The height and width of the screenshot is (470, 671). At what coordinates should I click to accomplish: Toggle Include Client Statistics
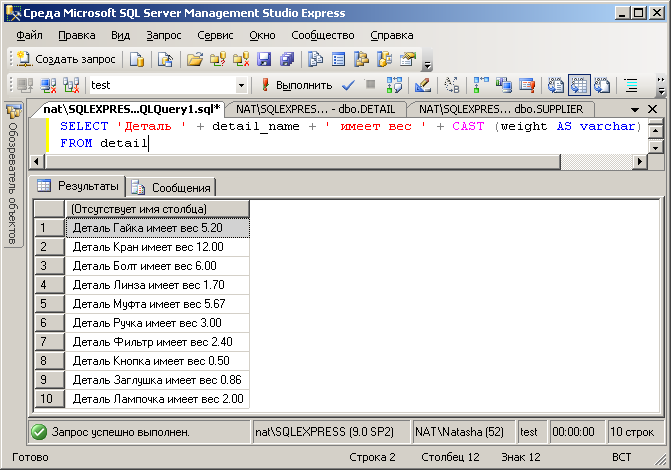504,85
